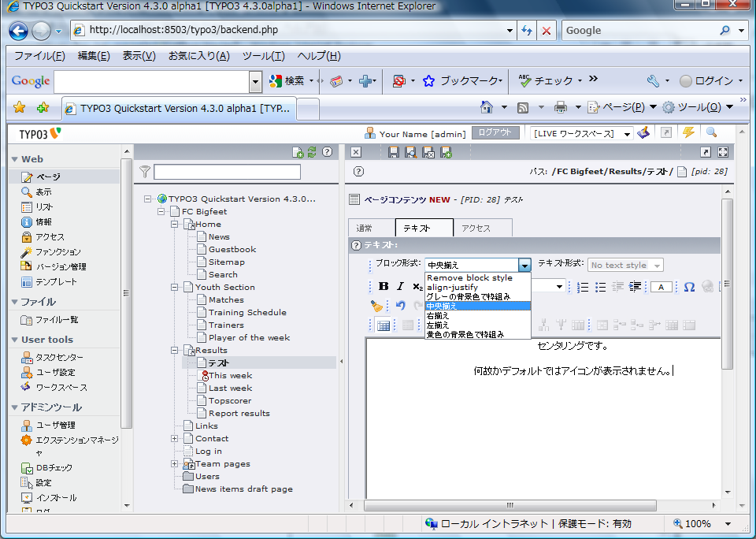Viewport: 756px width, 539px height.
Task: Click the page tree filter funnel icon
Action: 145,172
